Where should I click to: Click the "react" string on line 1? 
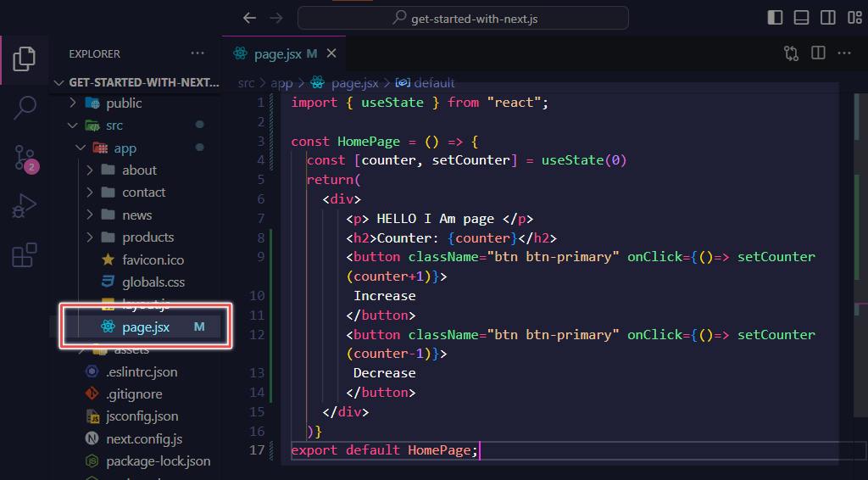(x=514, y=103)
